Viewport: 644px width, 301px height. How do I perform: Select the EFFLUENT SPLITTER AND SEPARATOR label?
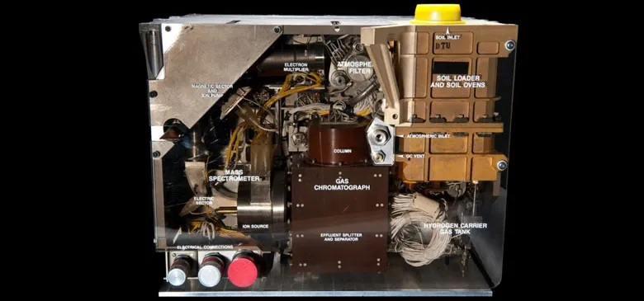[339, 237]
